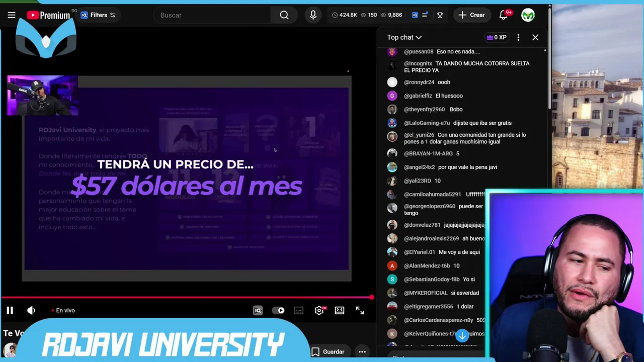This screenshot has height=362, width=644.
Task: Click username @camiloahumada5291 in chat
Action: tap(432, 194)
